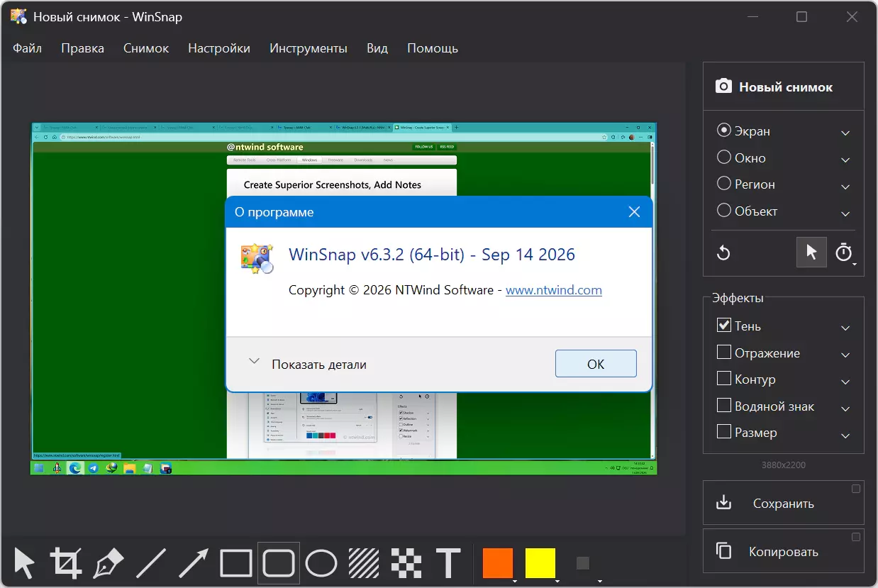
Task: Open the Вид menu
Action: pos(377,48)
